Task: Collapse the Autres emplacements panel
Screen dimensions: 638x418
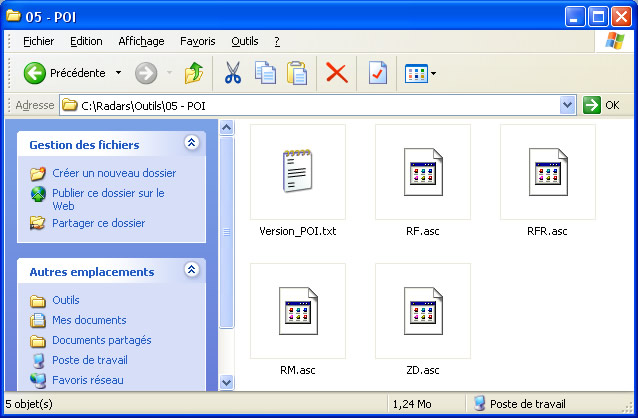Action: [191, 269]
